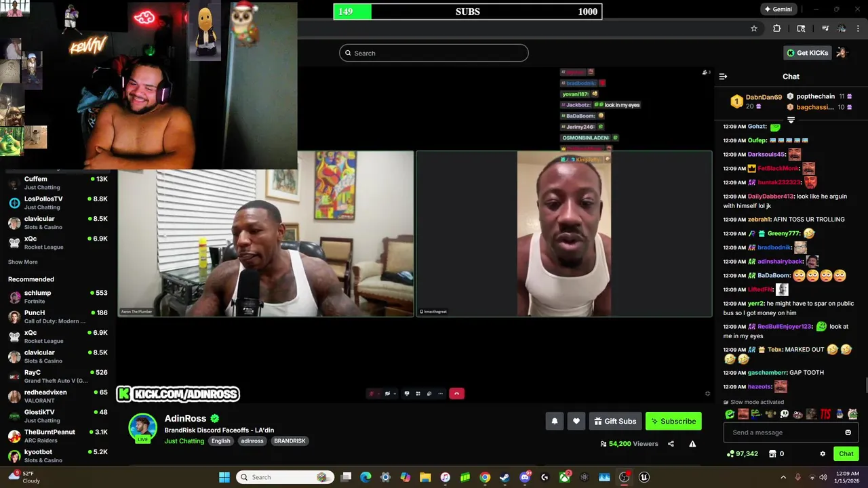The height and width of the screenshot is (488, 868).
Task: Click the Gift Subs button
Action: tap(615, 421)
